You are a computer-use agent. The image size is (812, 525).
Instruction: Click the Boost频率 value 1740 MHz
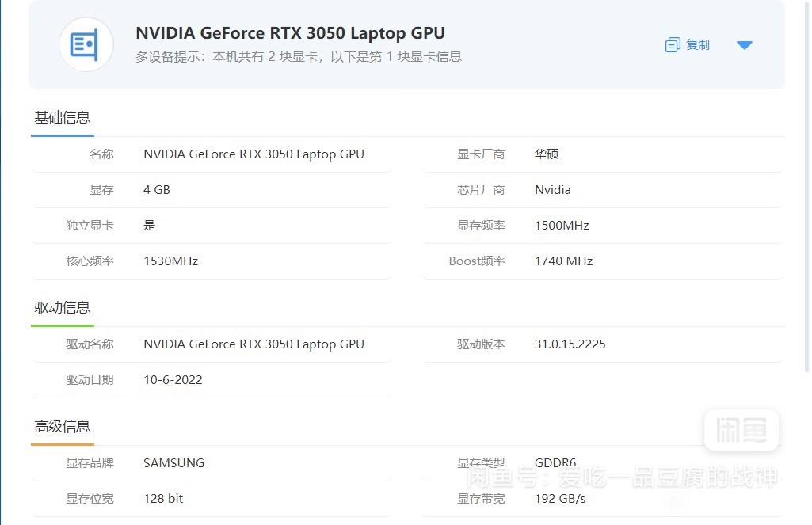pos(563,261)
